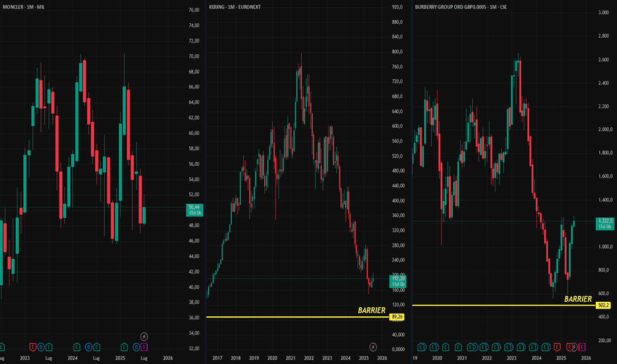
Task: Open Burberry's earnings marker just before 2022
Action: [x=483, y=347]
